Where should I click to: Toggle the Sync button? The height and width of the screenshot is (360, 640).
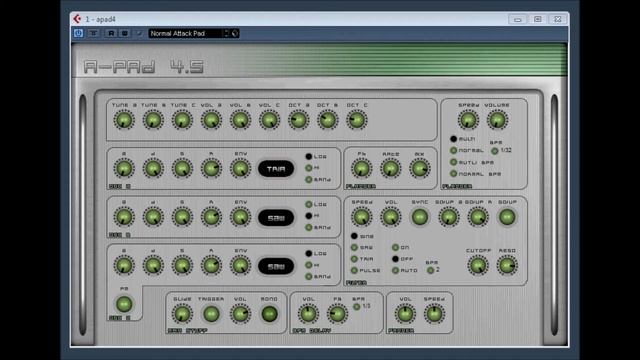point(420,217)
